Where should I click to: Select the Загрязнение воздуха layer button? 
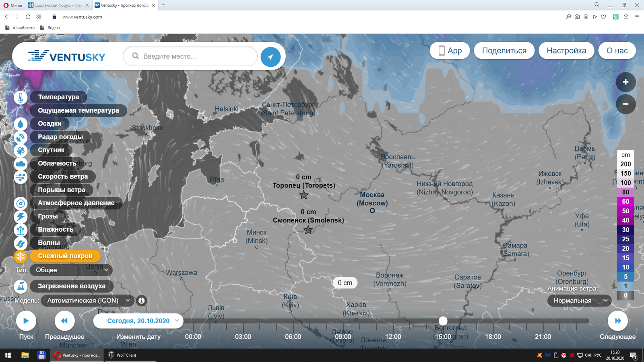pyautogui.click(x=72, y=286)
